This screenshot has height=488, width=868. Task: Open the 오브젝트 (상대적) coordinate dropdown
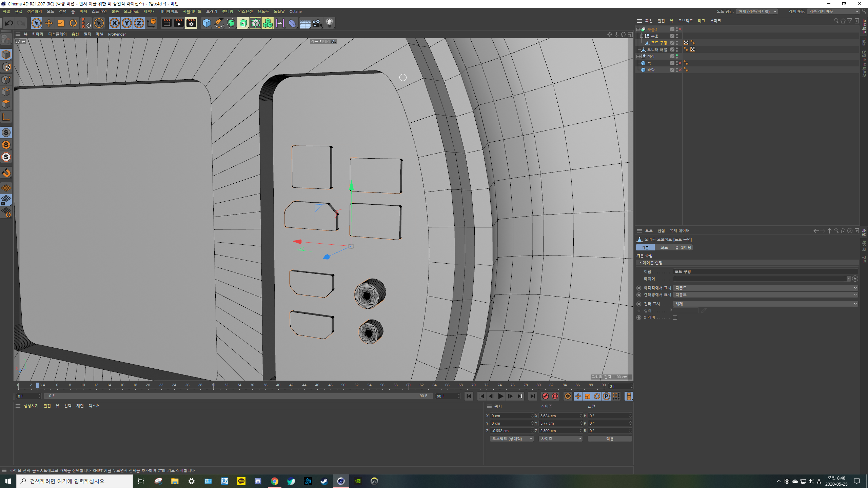pos(512,439)
